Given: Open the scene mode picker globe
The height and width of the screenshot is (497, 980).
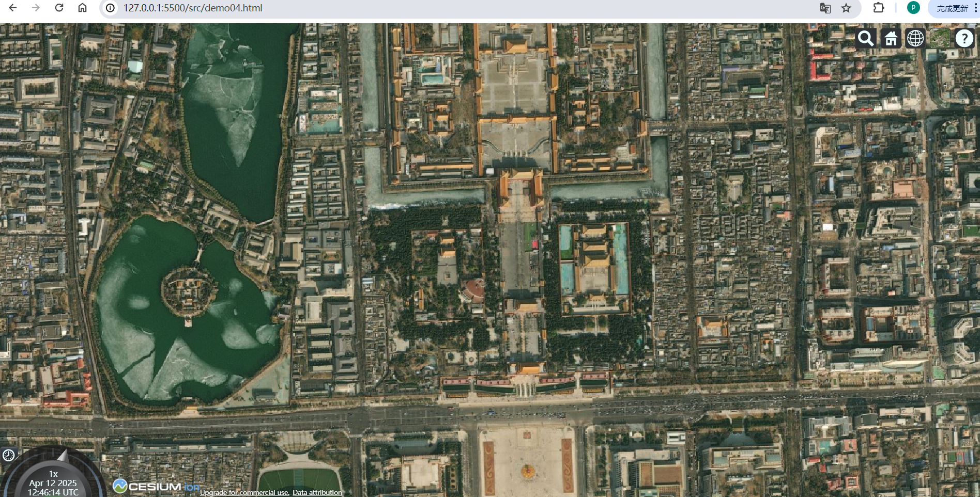Looking at the screenshot, I should click(x=915, y=38).
